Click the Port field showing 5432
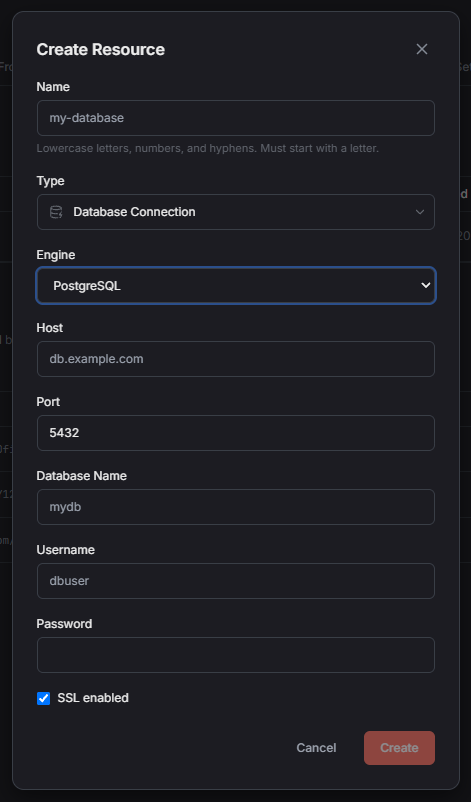This screenshot has width=471, height=802. coord(236,433)
